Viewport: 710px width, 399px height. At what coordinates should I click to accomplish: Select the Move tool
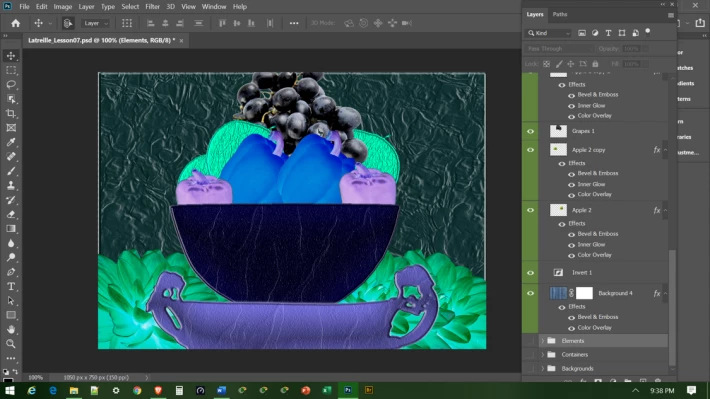click(x=11, y=56)
